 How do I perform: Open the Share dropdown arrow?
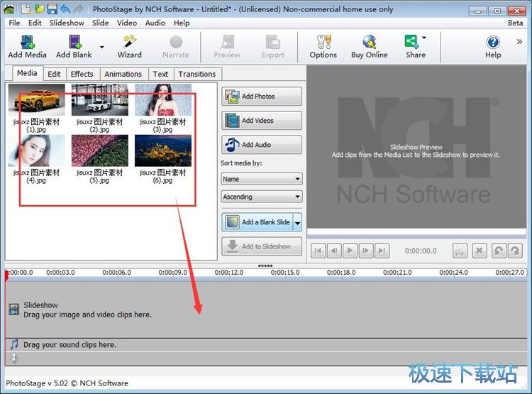pyautogui.click(x=424, y=38)
